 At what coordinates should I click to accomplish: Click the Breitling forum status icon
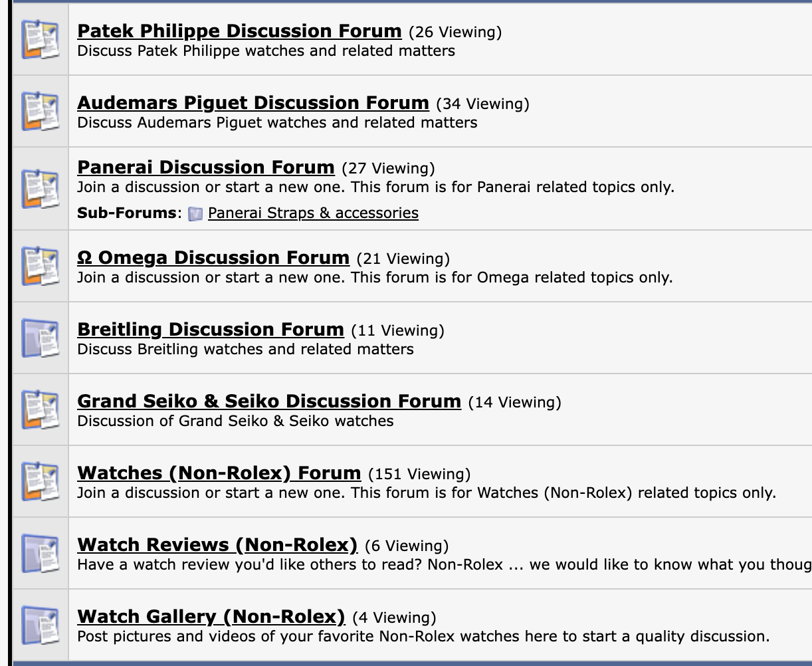tap(40, 338)
